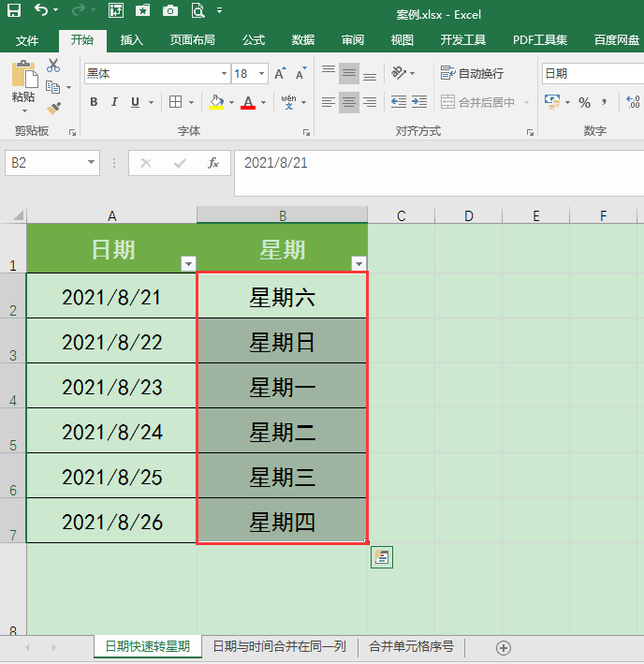Click the Paste clipboard icon

pos(24,75)
